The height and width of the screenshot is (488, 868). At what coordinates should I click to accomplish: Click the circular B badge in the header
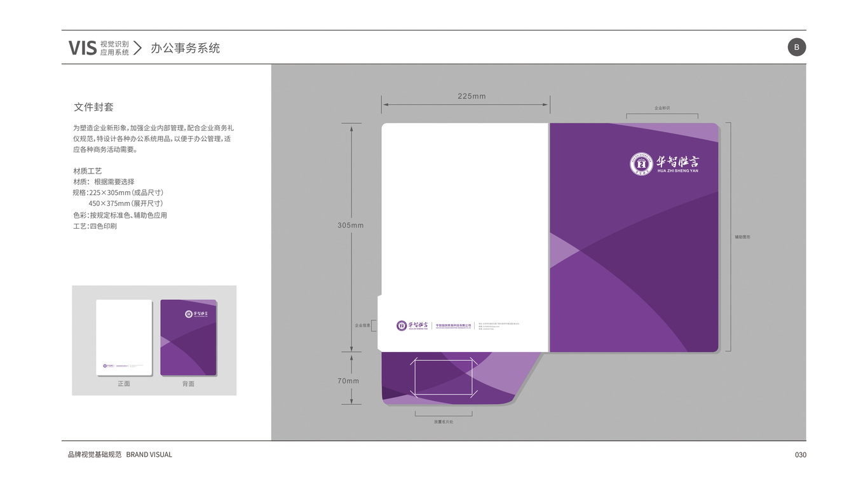[796, 47]
